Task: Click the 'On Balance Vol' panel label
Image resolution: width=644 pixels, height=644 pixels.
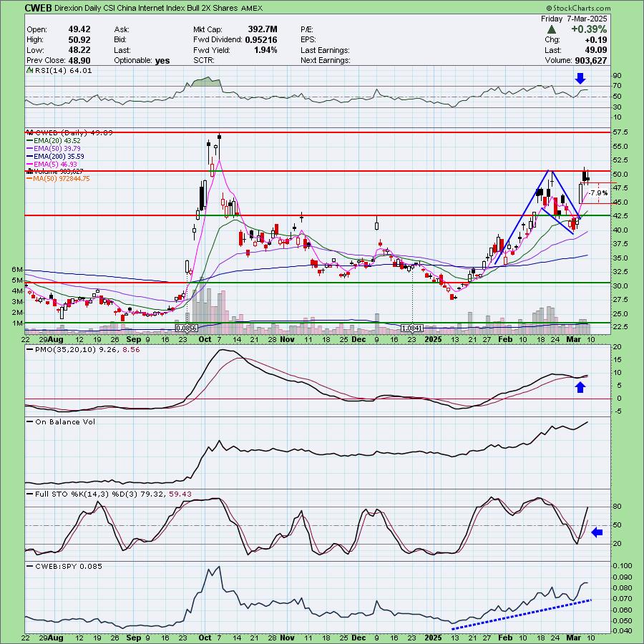Action: pos(65,421)
